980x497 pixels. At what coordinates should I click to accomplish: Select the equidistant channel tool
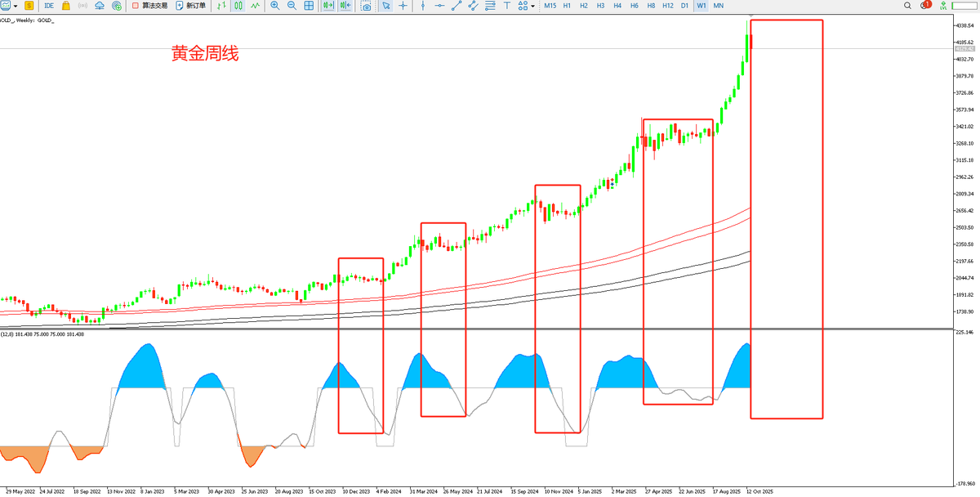[x=474, y=6]
